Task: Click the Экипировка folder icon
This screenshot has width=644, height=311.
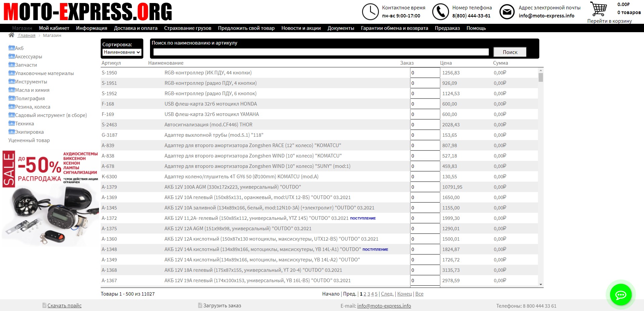Action: pos(11,132)
